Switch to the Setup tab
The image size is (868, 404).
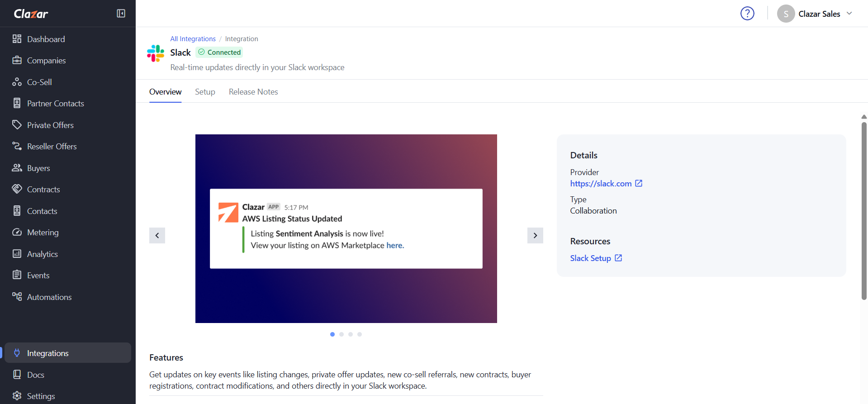205,92
